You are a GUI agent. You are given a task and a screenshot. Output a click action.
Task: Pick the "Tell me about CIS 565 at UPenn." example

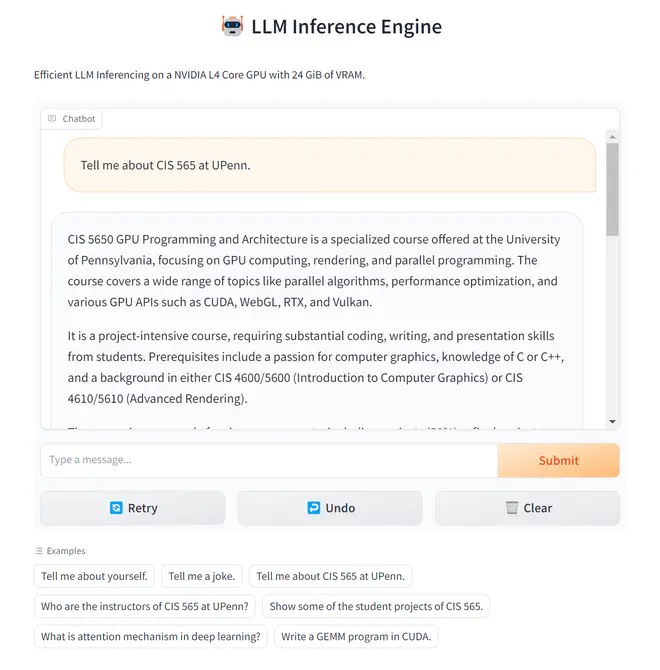click(330, 576)
